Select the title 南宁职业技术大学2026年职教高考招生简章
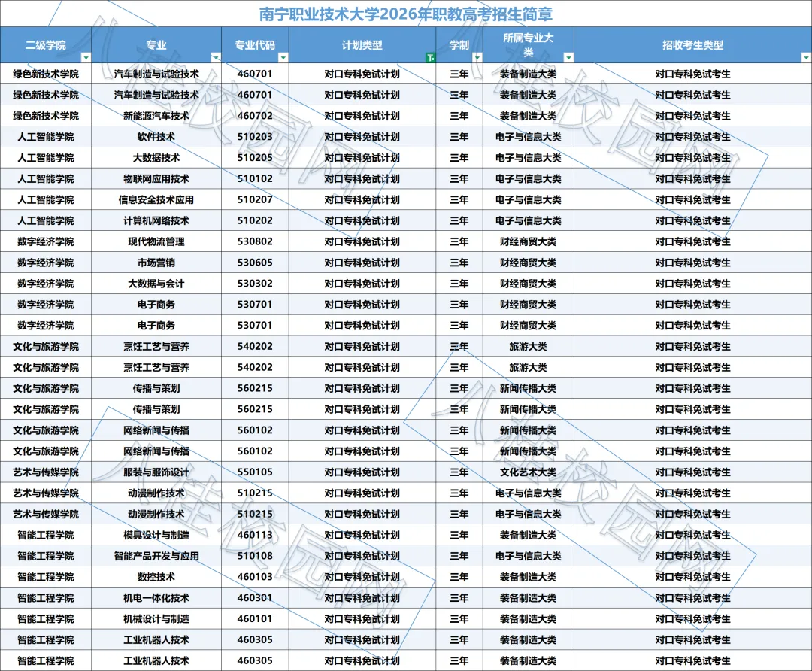Viewport: 812px width, 671px height. (406, 14)
